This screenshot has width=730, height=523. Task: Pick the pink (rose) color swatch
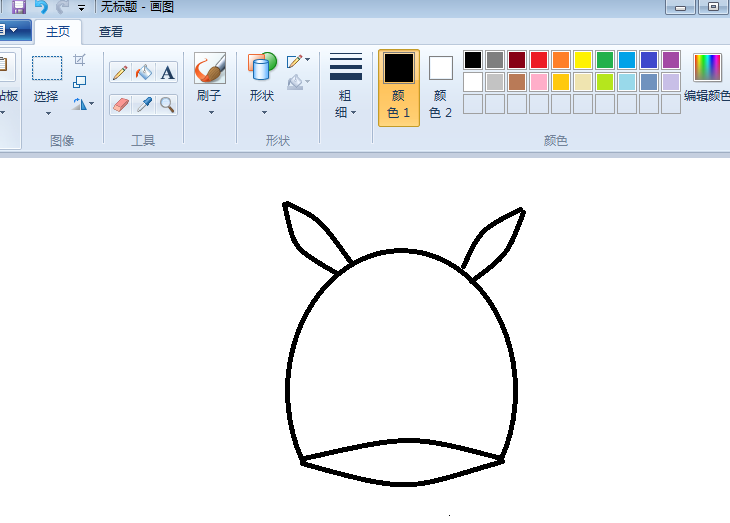coord(539,82)
